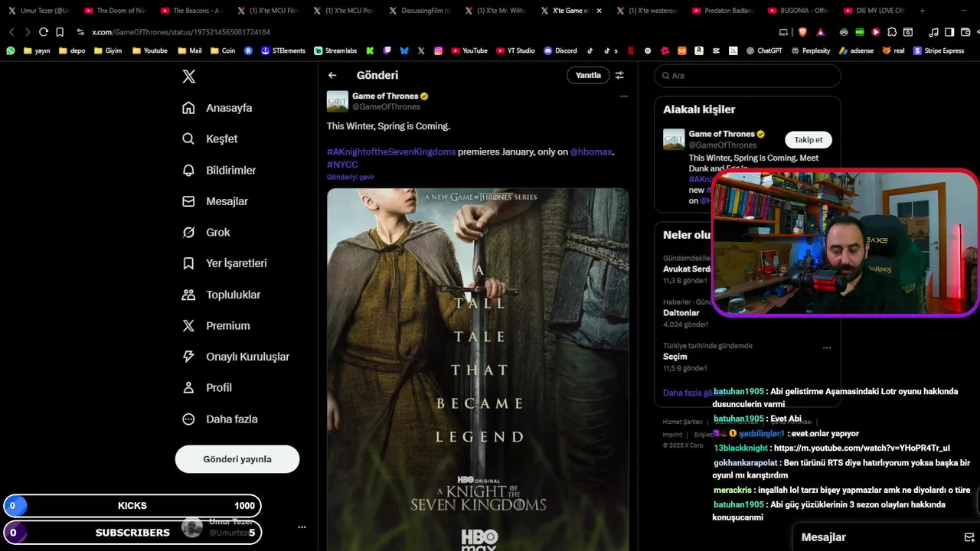The width and height of the screenshot is (980, 551).
Task: Open Brave Wallet icon
Action: pyautogui.click(x=965, y=32)
